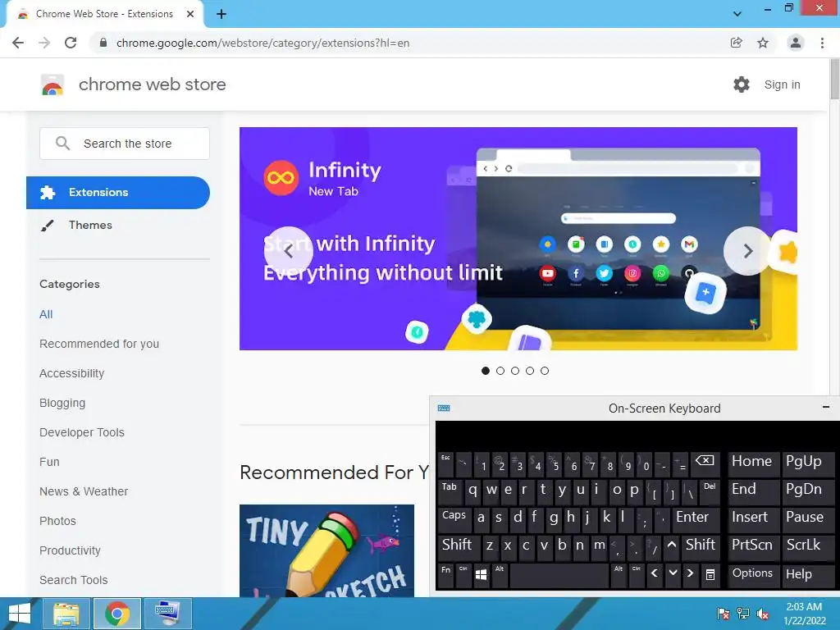Open the Search Tools category

[x=73, y=580]
